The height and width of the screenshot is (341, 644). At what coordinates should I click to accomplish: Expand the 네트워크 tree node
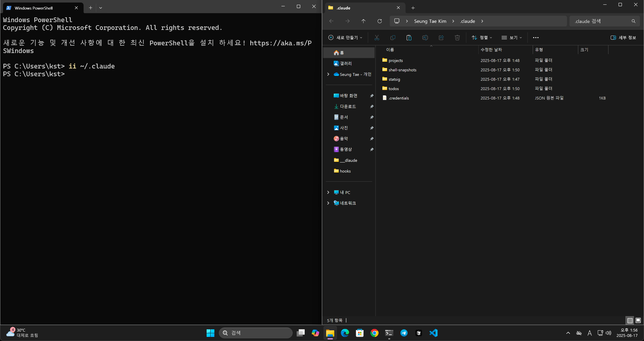click(328, 203)
